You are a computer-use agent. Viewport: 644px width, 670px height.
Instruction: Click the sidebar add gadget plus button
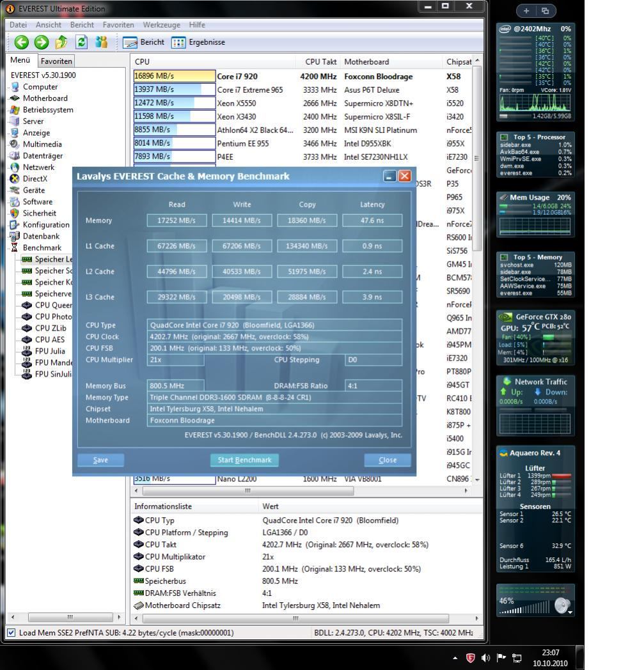coord(526,11)
